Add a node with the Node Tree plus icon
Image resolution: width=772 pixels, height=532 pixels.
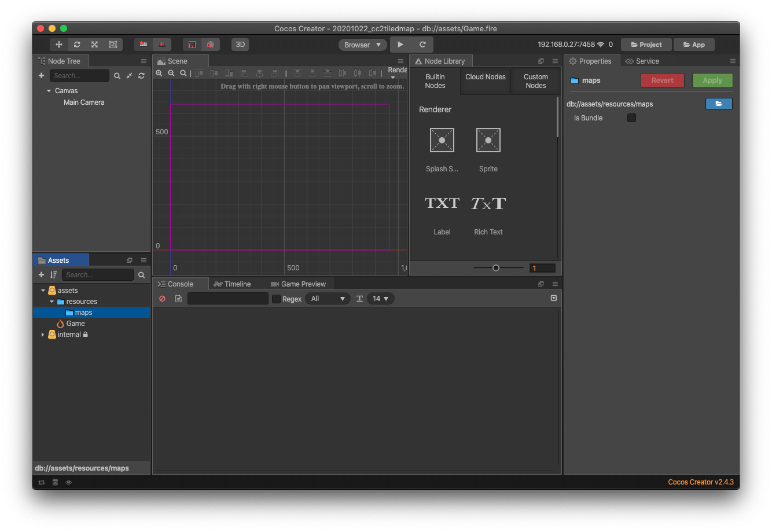click(41, 76)
